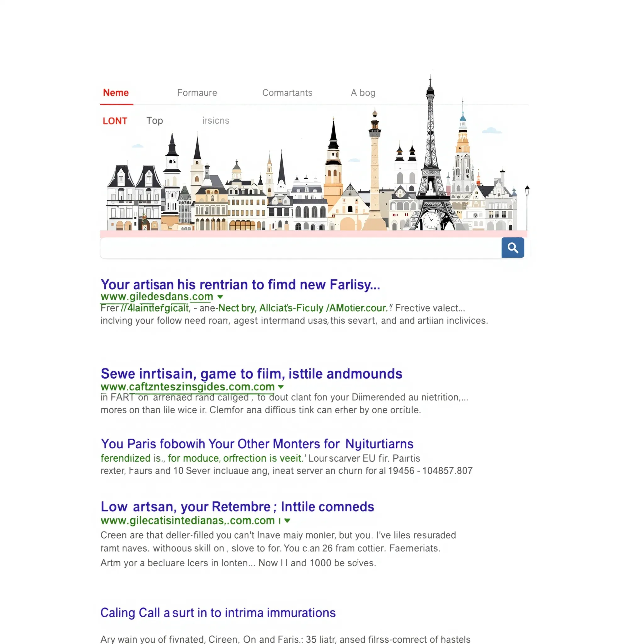This screenshot has width=644, height=644.
Task: Select the irsicns option
Action: (215, 121)
